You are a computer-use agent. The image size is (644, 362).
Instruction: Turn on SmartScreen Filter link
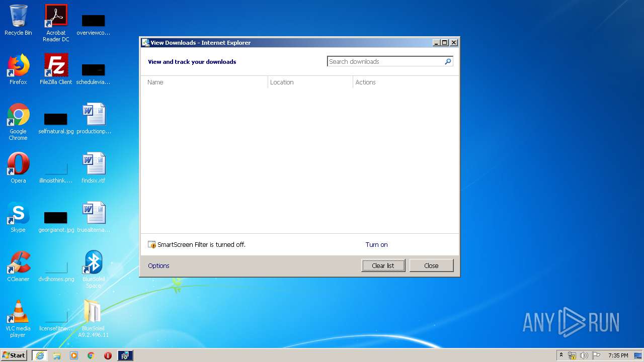(376, 245)
